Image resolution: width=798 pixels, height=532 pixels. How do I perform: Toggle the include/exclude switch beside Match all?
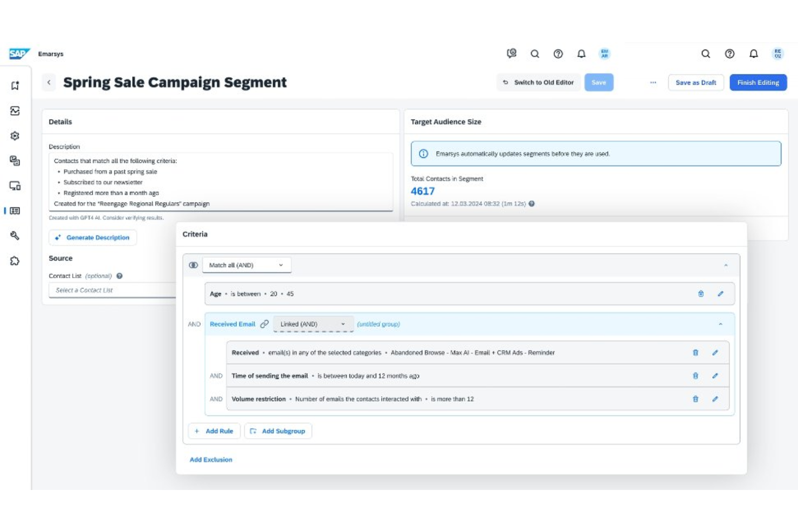194,265
